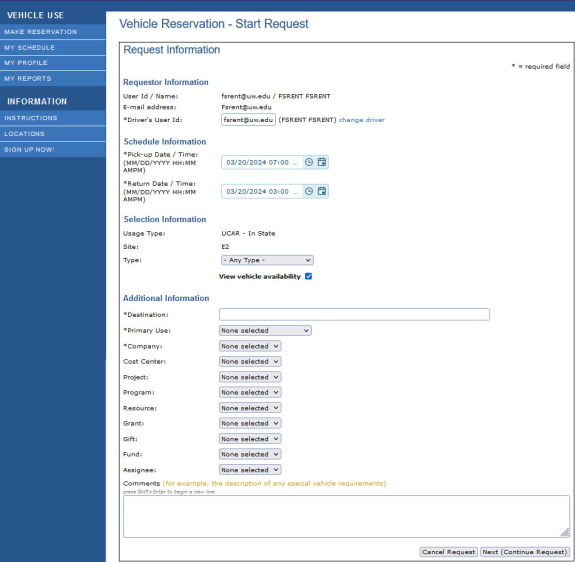Click the change driver link

click(x=362, y=120)
